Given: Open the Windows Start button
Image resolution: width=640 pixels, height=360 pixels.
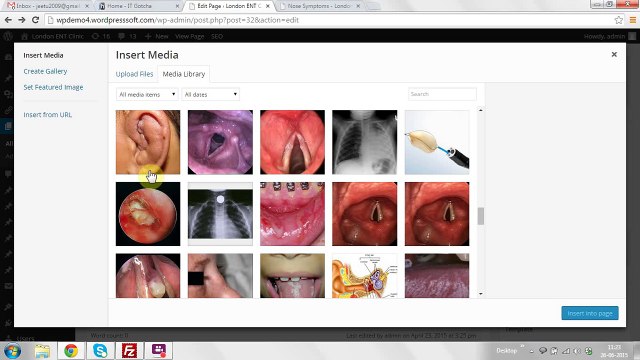Looking at the screenshot, I should pos(12,351).
